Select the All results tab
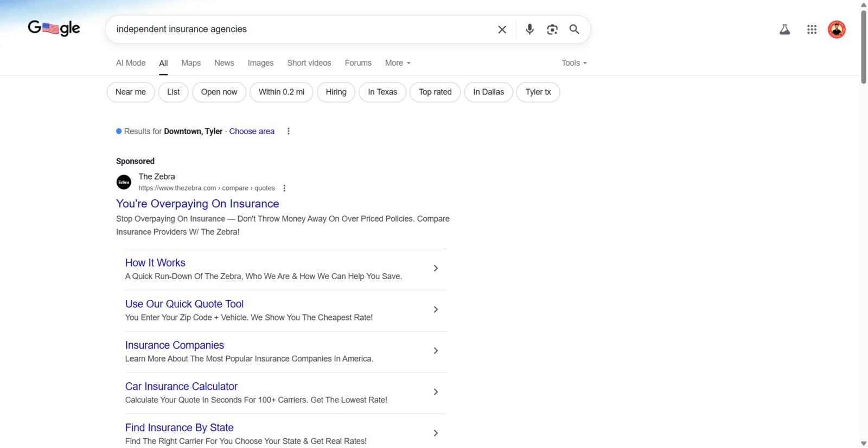The image size is (868, 448). click(x=163, y=64)
